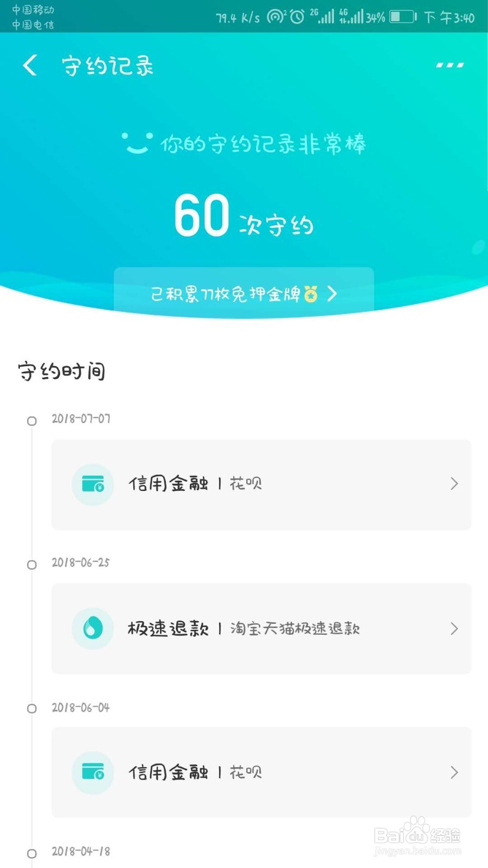The width and height of the screenshot is (488, 868).
Task: Tap the 守约记录 page title
Action: (107, 66)
